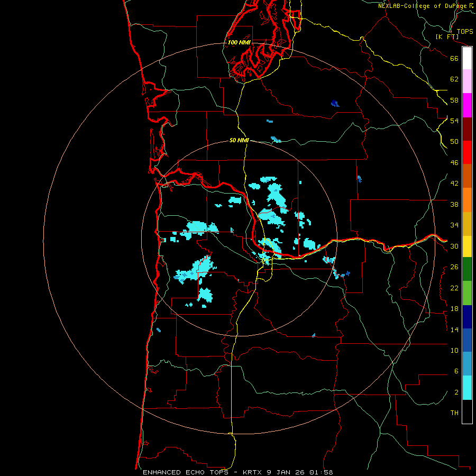The image size is (476, 476).
Task: Choose the light steel-blue legend swatch
Action: [x=467, y=363]
